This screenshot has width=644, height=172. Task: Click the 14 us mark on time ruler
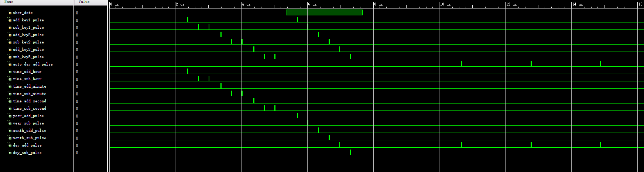[578, 4]
